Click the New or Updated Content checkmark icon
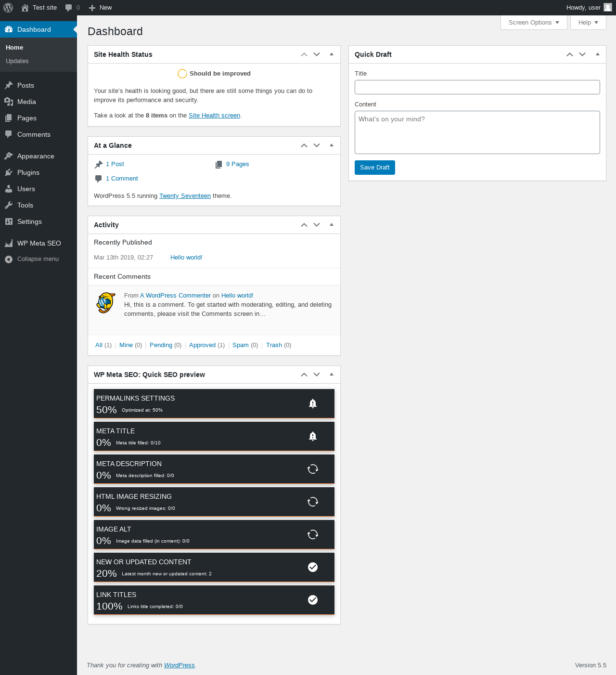 (313, 567)
